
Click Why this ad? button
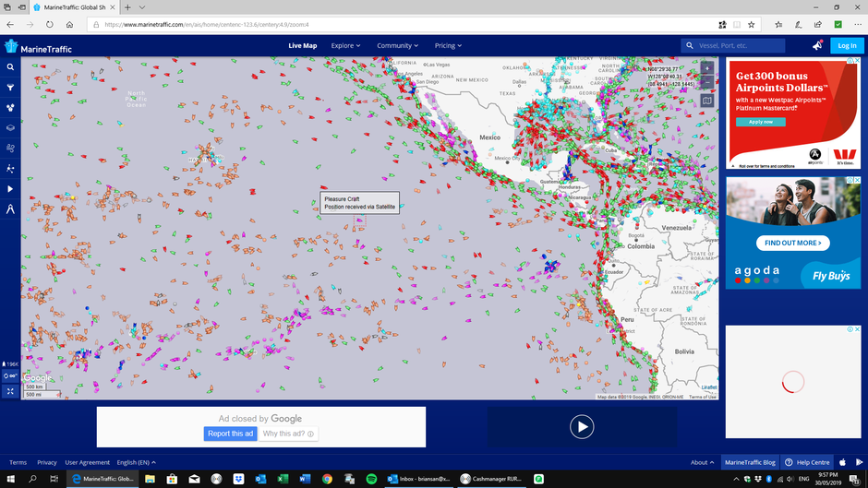pyautogui.click(x=288, y=434)
